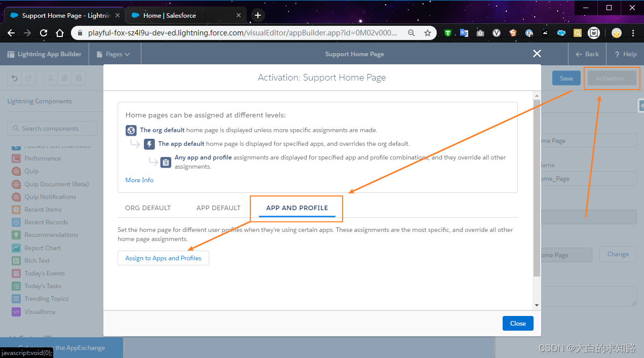
Task: Select the Performance component icon
Action: pyautogui.click(x=16, y=158)
